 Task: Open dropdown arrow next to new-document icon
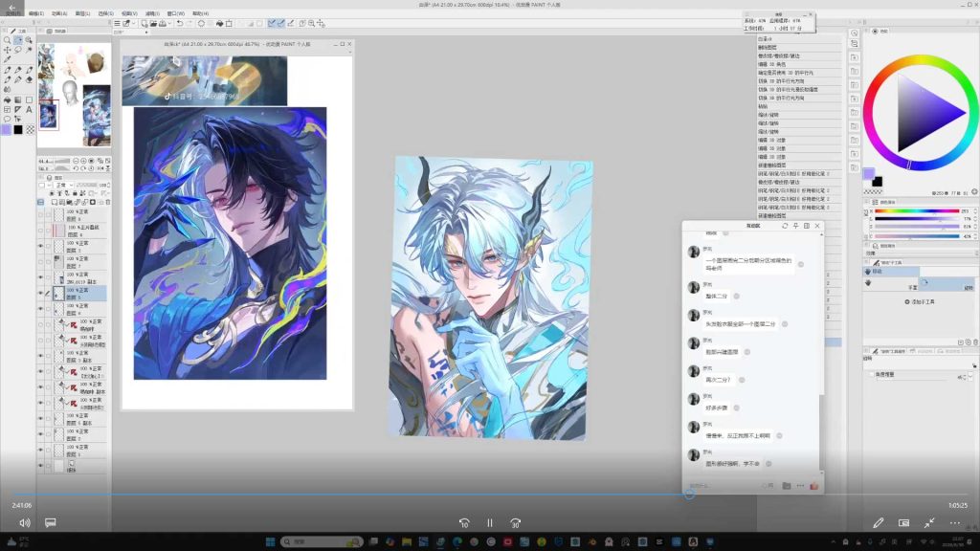[x=133, y=24]
